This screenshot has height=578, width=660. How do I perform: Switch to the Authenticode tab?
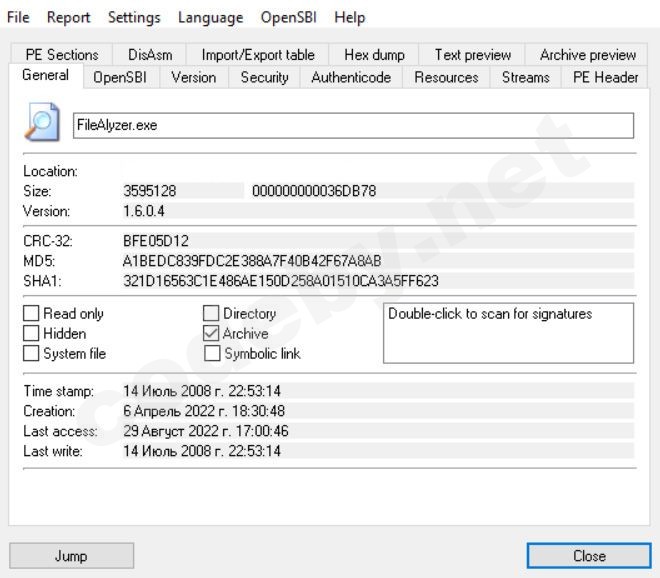click(x=351, y=77)
